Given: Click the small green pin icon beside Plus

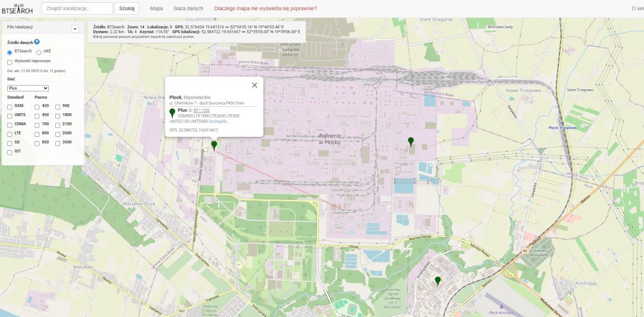Looking at the screenshot, I should coord(172,113).
